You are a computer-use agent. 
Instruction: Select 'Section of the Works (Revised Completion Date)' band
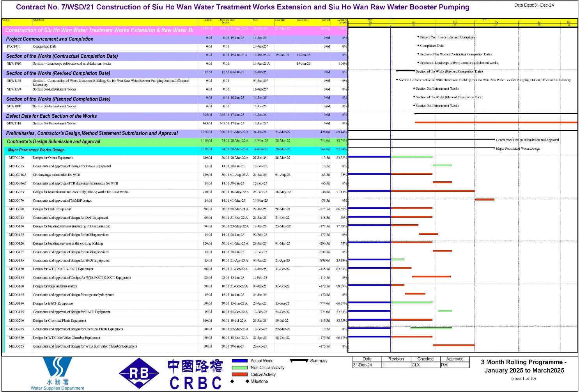click(175, 73)
